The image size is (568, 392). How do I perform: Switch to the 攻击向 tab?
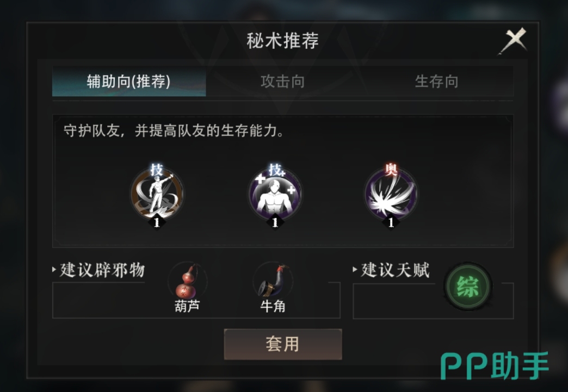point(282,82)
